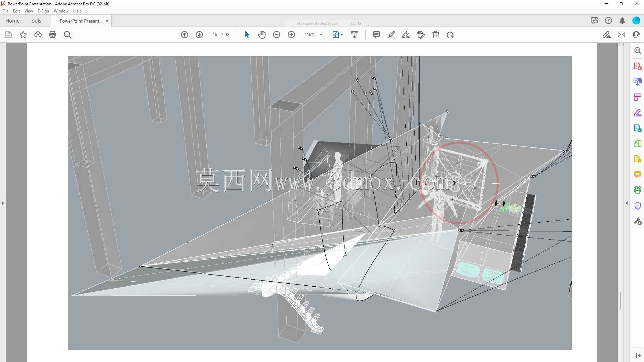Open the Window menu
Viewport: 644px width, 362px height.
point(61,11)
